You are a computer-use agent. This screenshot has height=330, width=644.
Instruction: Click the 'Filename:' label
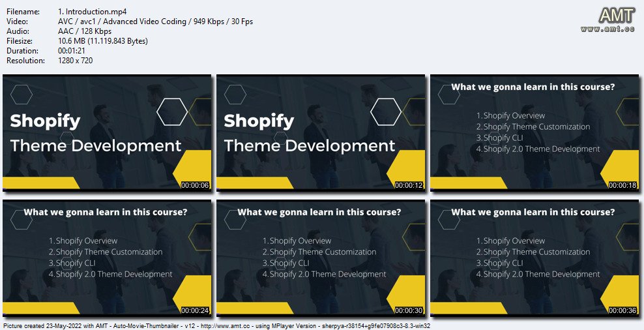tap(23, 12)
